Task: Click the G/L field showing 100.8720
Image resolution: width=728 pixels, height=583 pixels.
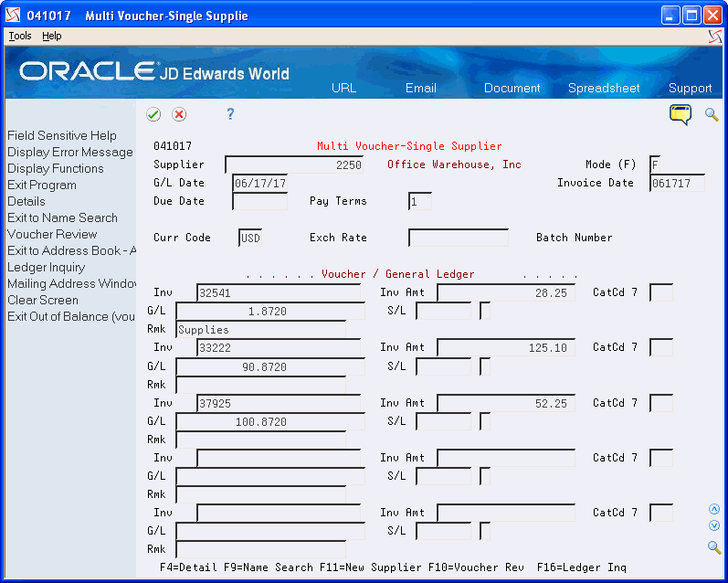Action: 270,421
